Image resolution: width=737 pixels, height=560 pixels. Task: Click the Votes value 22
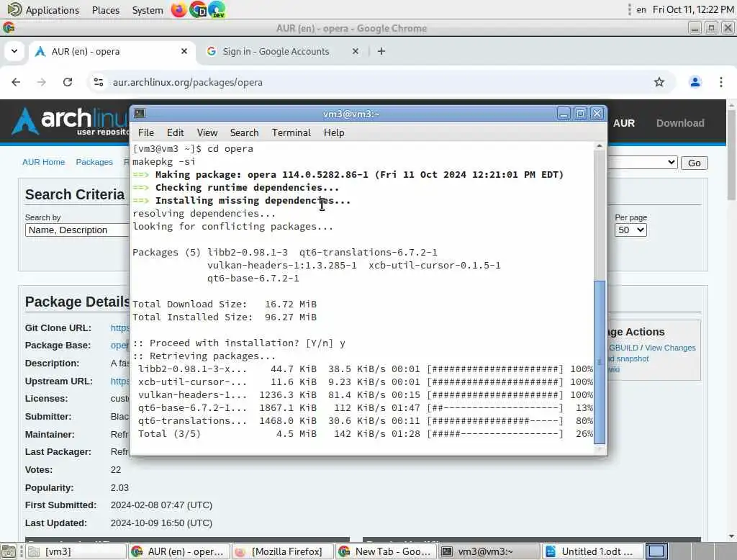tap(116, 470)
